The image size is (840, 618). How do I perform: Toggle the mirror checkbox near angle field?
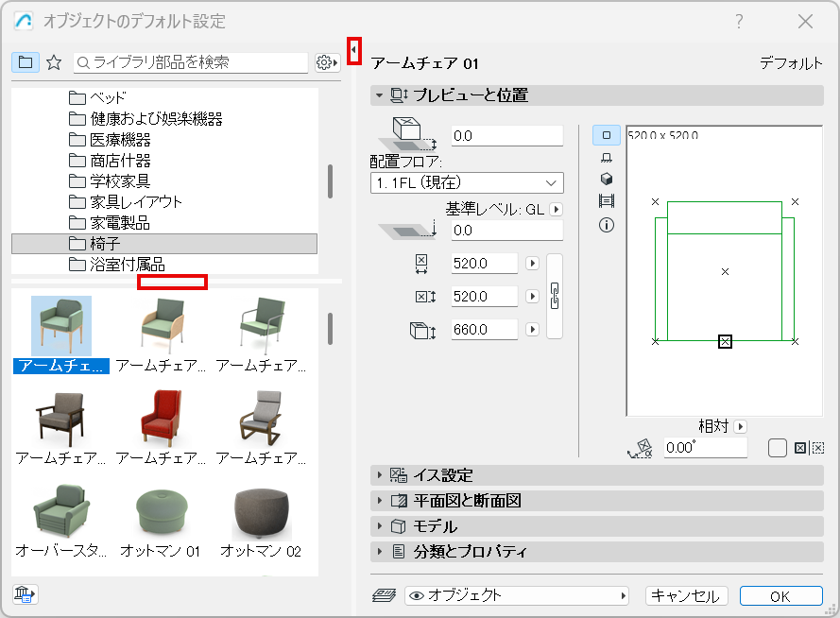[x=778, y=448]
